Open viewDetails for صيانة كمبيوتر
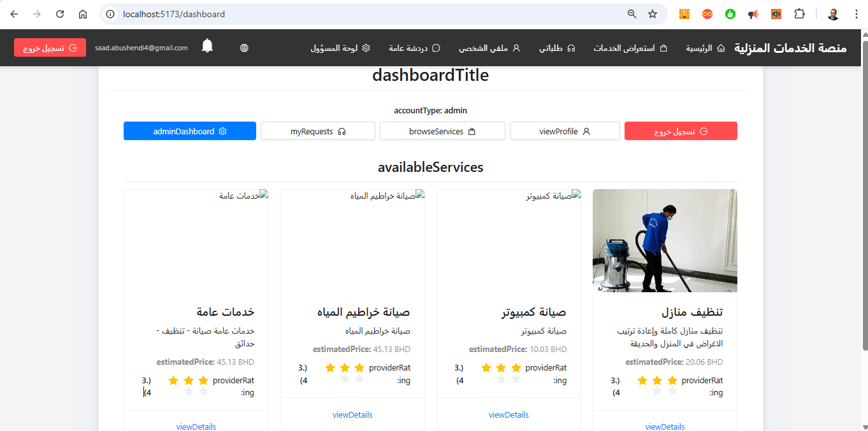 (509, 414)
